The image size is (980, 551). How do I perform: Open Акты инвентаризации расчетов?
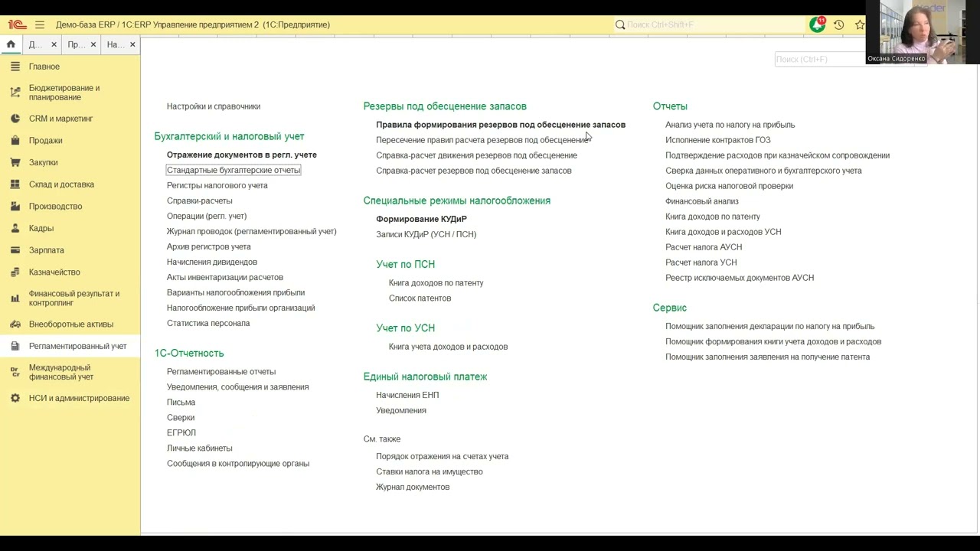[x=225, y=277]
